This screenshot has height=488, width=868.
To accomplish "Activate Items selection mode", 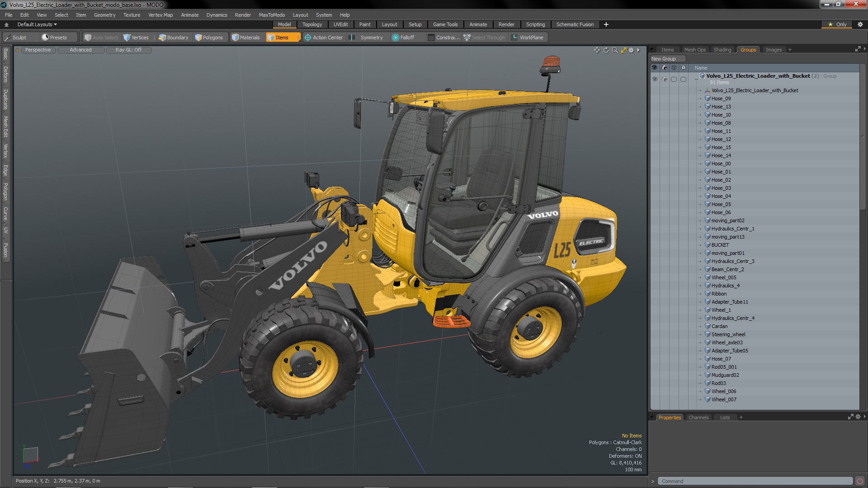I will pos(283,38).
